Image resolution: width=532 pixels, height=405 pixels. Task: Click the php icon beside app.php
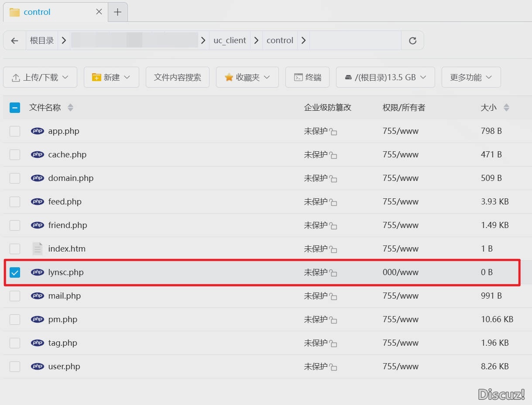[38, 131]
